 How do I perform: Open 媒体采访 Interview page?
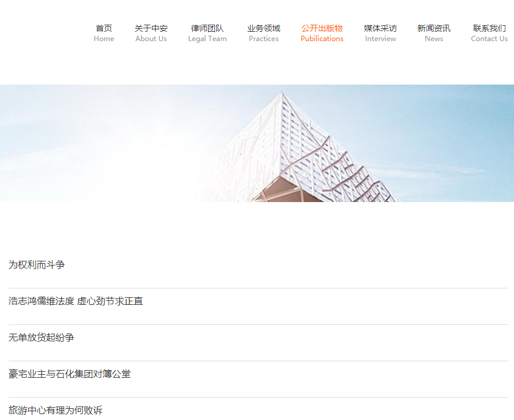[x=380, y=33]
